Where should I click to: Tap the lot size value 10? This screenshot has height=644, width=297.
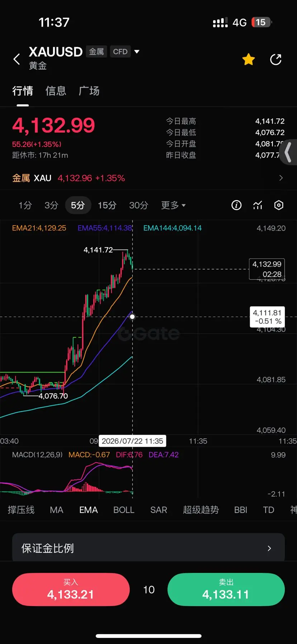(x=149, y=589)
